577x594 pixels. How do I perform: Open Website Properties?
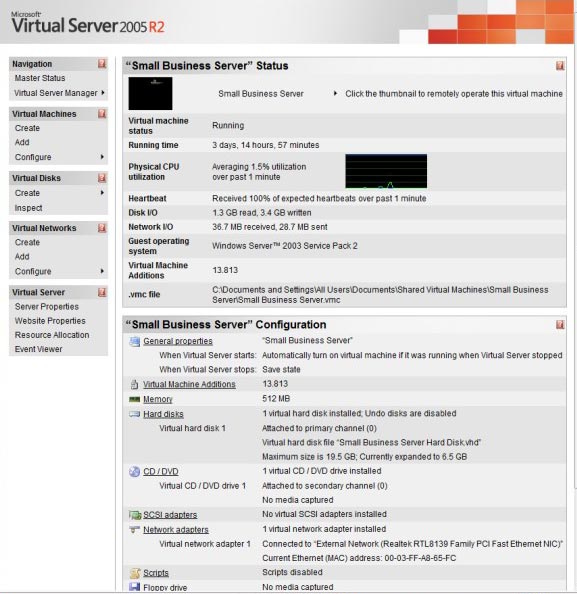(50, 320)
